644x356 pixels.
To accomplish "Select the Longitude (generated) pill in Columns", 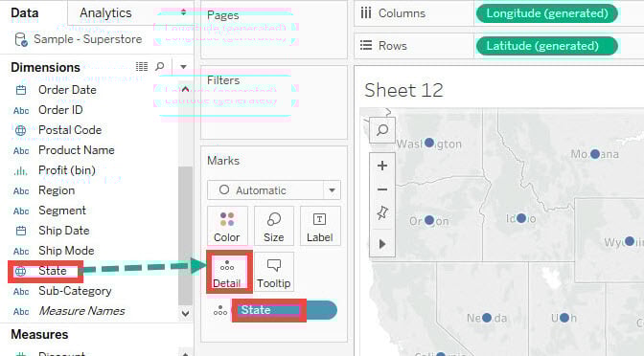I will pyautogui.click(x=546, y=13).
